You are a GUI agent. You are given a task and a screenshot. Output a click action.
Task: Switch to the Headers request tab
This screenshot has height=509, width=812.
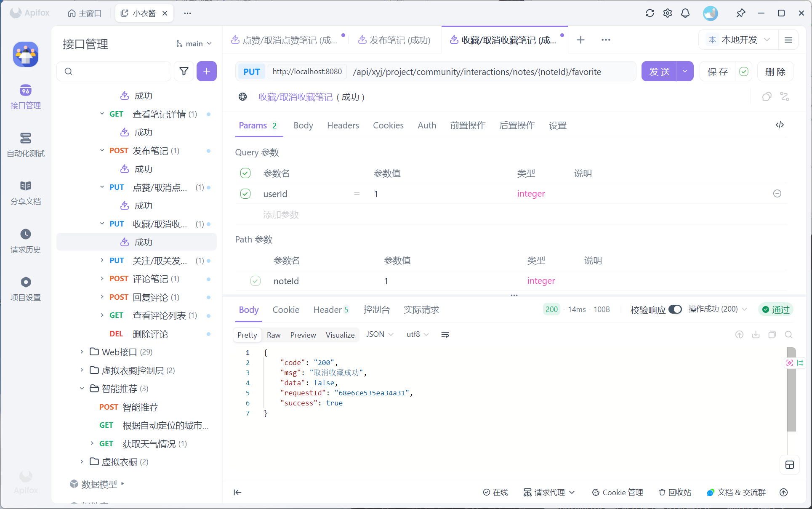pos(343,125)
